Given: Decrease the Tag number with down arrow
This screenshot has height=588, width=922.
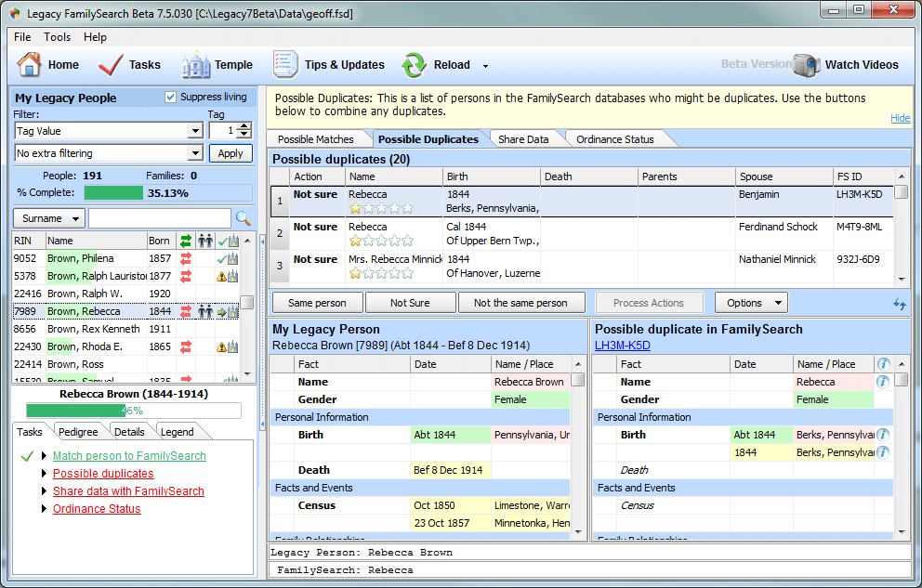Looking at the screenshot, I should point(245,135).
